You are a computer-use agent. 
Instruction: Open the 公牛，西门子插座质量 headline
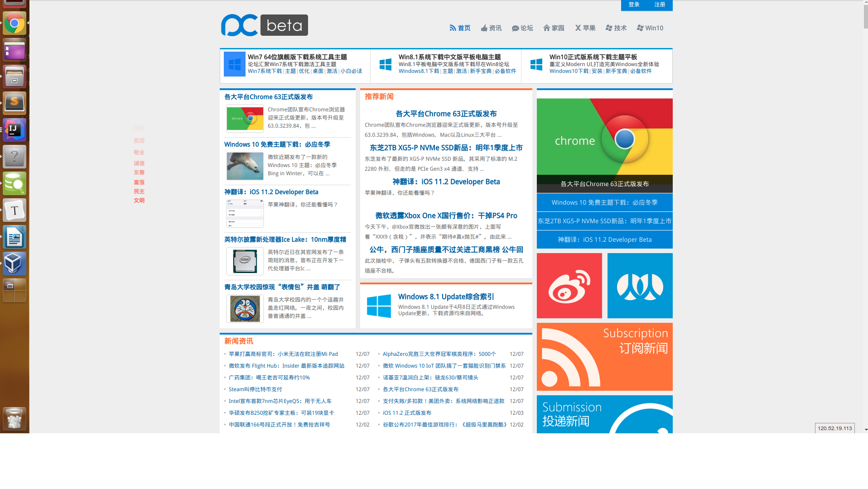[x=446, y=250]
